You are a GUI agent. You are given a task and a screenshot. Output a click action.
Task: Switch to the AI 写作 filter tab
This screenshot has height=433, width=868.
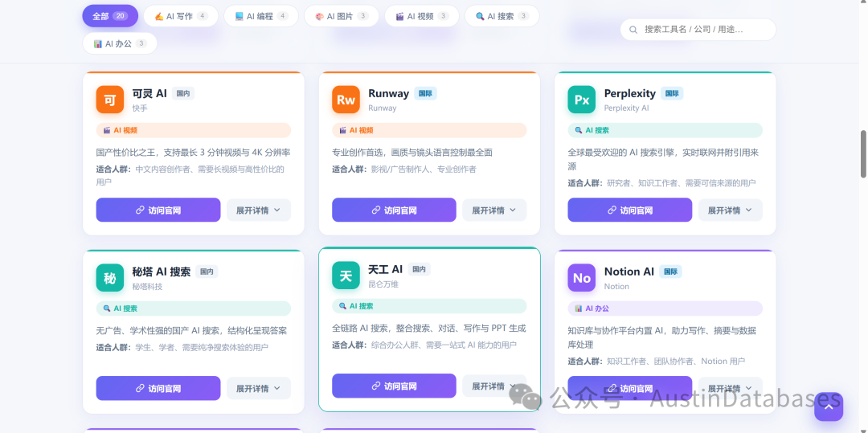coord(181,16)
